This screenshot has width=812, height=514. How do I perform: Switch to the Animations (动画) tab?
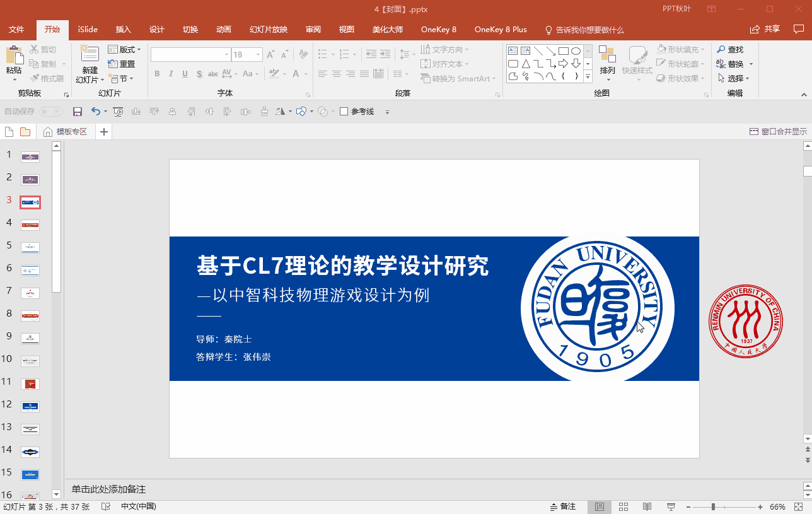pos(223,30)
